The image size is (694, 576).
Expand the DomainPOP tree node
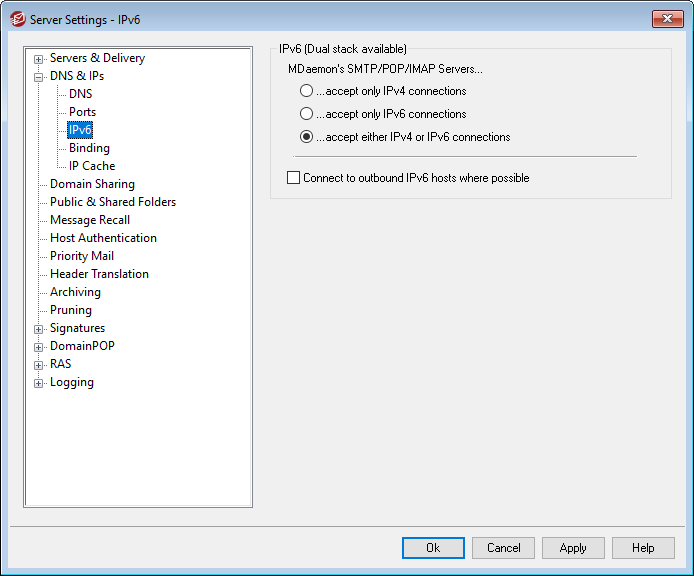[x=39, y=347]
